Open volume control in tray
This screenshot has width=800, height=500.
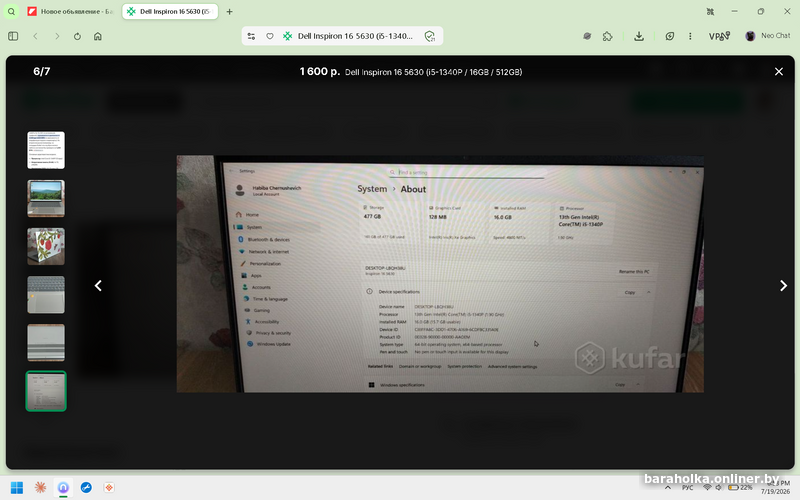coord(718,488)
